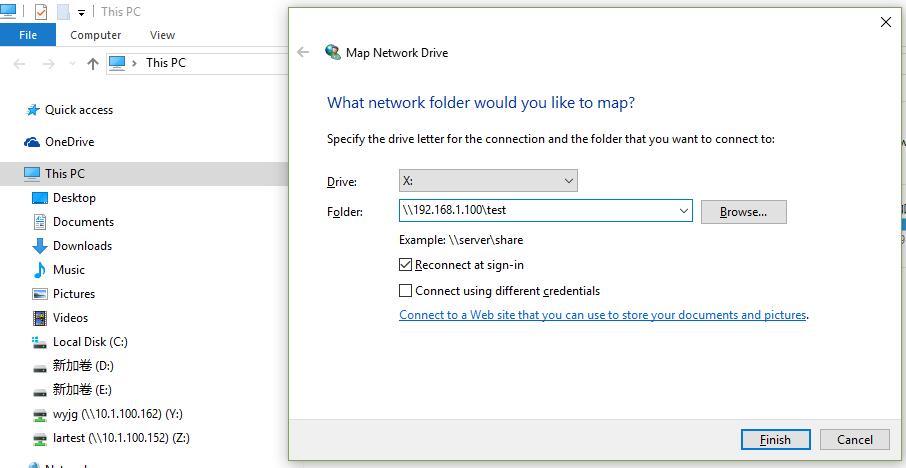The image size is (906, 468).
Task: Uncheck Reconnect at sign-in
Action: click(405, 265)
